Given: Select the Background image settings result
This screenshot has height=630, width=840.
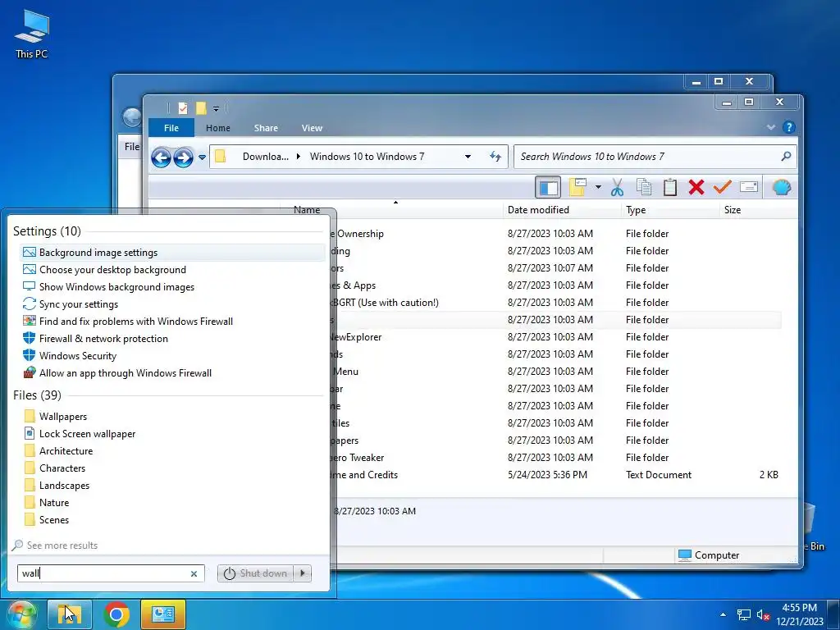Looking at the screenshot, I should point(172,253).
